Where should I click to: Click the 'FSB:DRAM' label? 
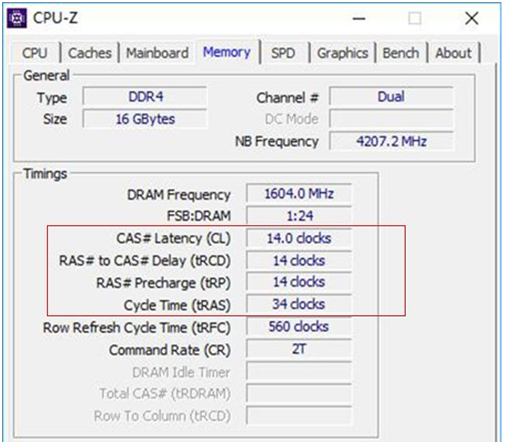coord(199,216)
